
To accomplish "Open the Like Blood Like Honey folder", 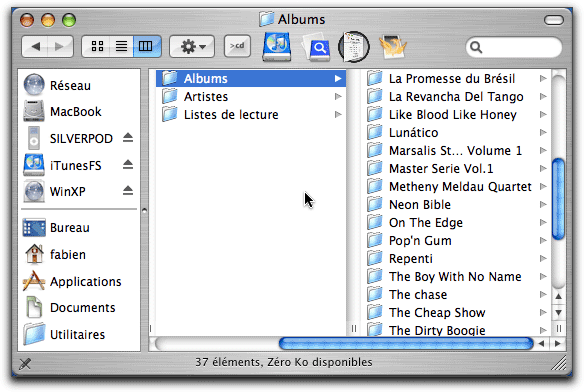I will point(457,114).
